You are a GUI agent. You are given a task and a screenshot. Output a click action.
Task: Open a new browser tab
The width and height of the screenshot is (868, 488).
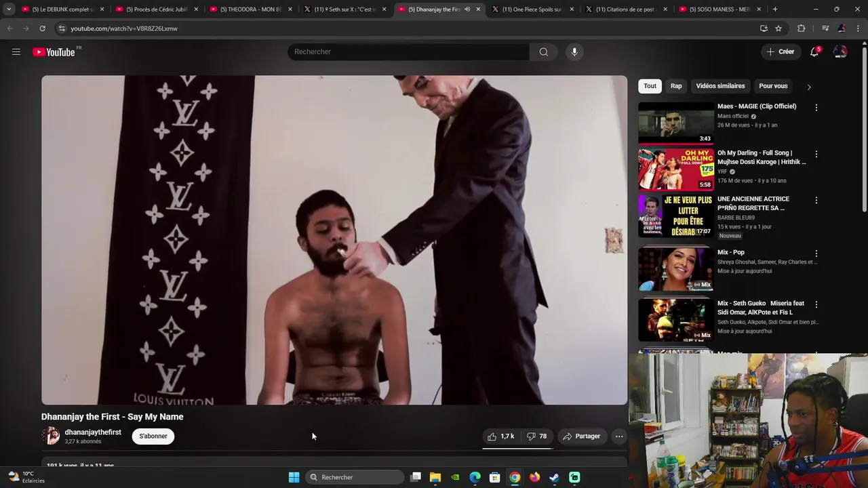(x=775, y=9)
